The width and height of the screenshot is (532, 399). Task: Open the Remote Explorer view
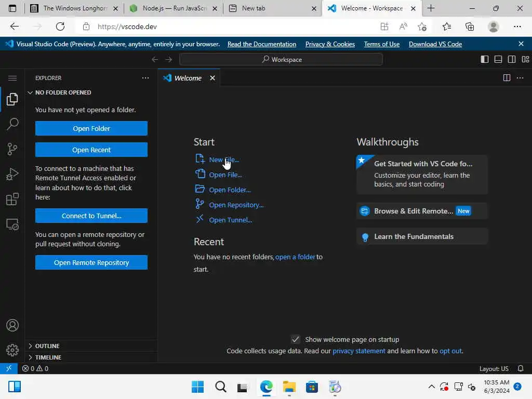tap(12, 224)
